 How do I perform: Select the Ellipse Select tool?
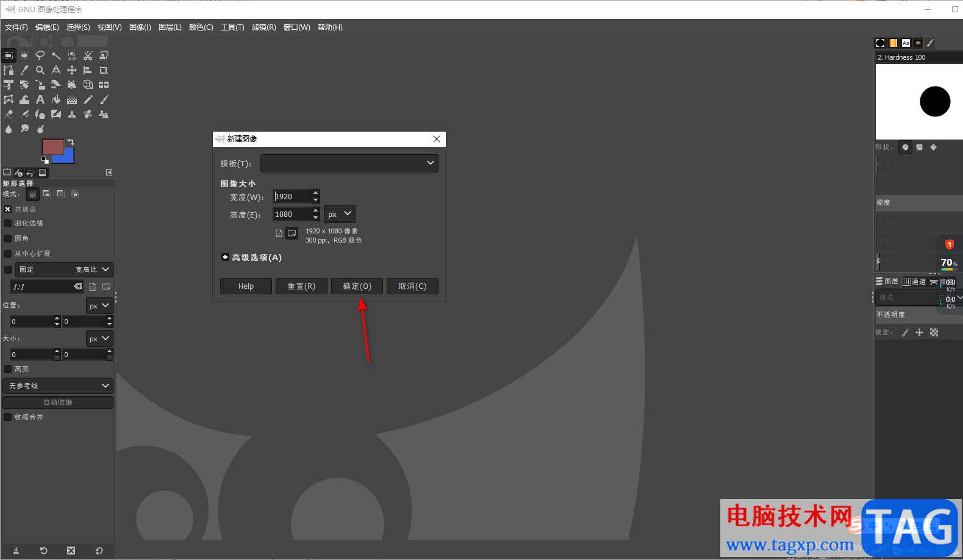point(24,55)
